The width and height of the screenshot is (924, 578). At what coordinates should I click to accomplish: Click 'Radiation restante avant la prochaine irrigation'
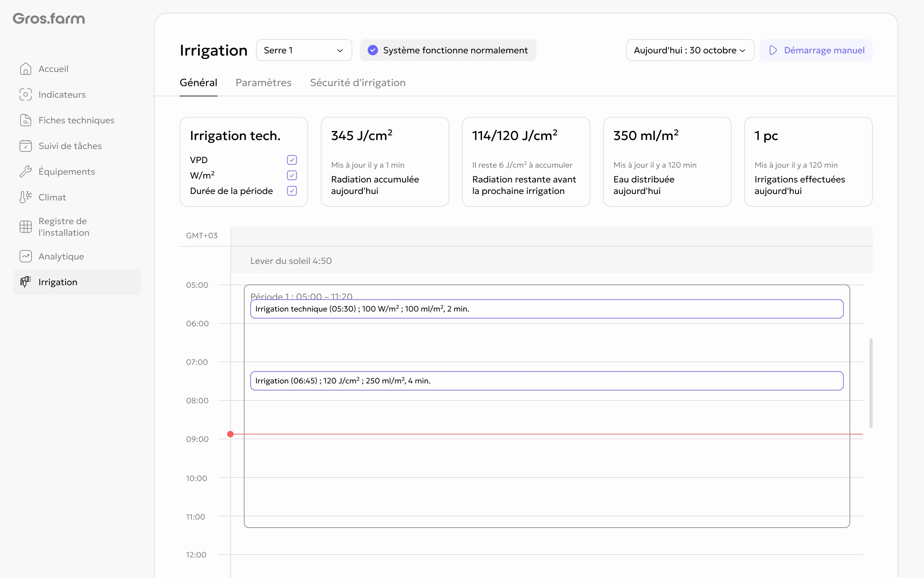(524, 185)
